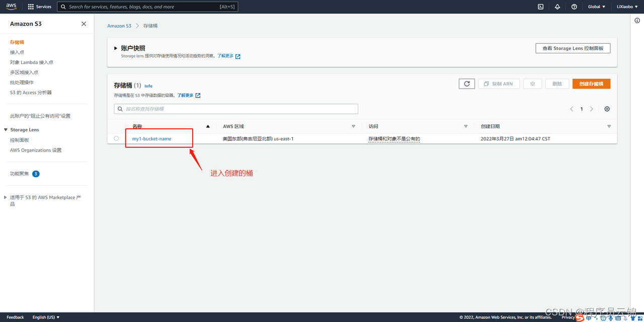Go to previous page of buckets
Image resolution: width=644 pixels, height=322 pixels.
pos(572,109)
